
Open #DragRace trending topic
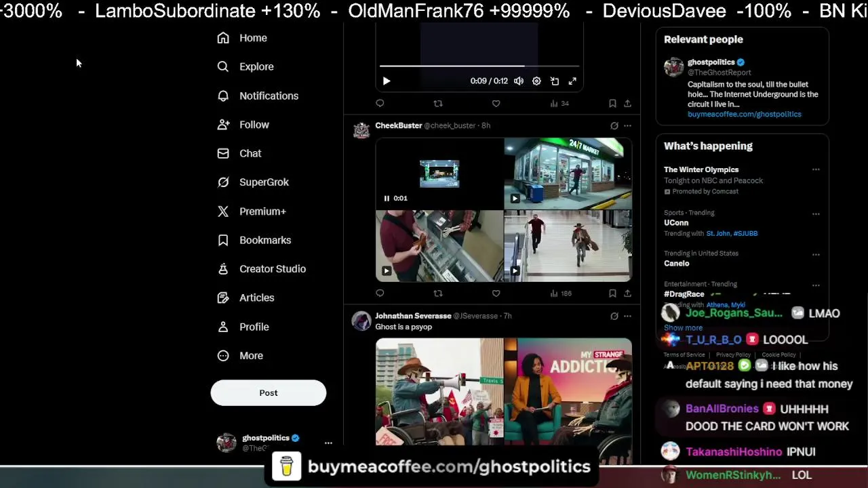point(684,294)
